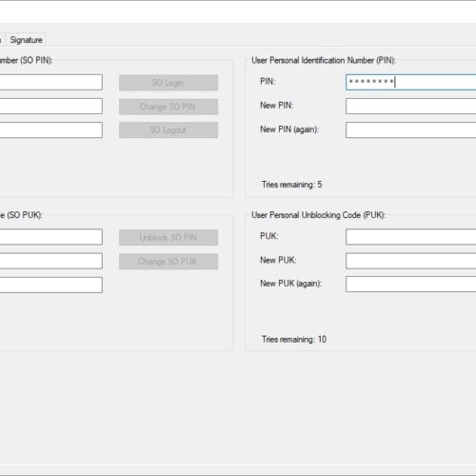Click the Change SO PUK button
The image size is (476, 476).
pos(169,262)
